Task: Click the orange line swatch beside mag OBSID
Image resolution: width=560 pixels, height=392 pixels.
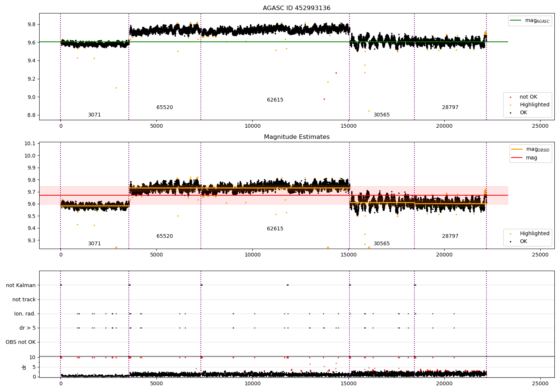Action: (517, 149)
